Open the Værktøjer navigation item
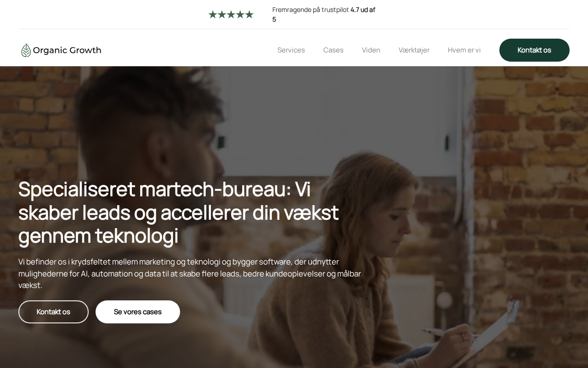 414,50
